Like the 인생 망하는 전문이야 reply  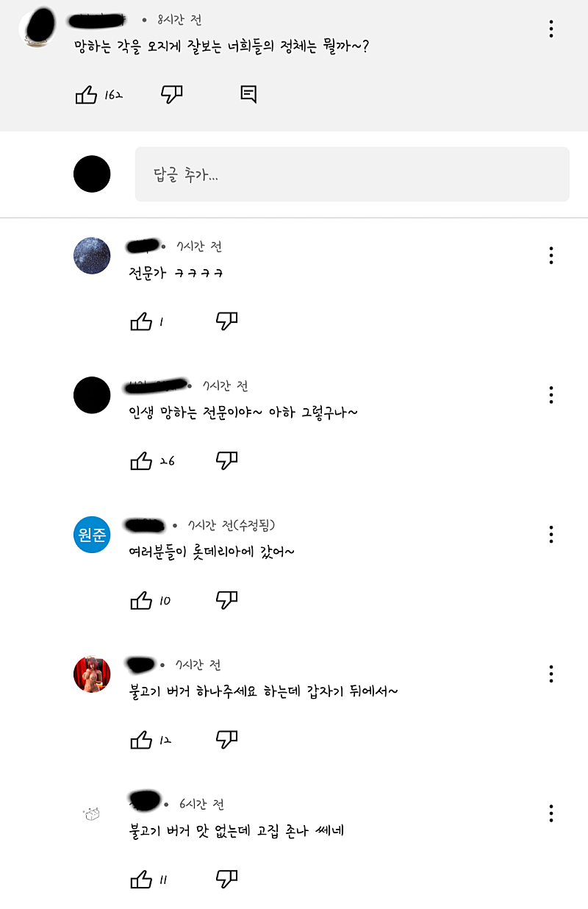141,461
